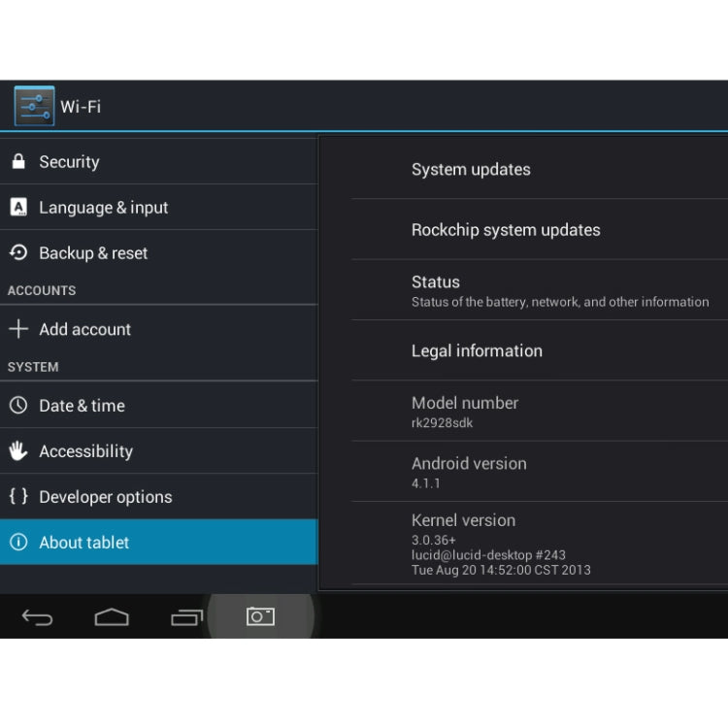Open Language & input settings
Viewport: 728px width, 728px height.
tap(159, 207)
